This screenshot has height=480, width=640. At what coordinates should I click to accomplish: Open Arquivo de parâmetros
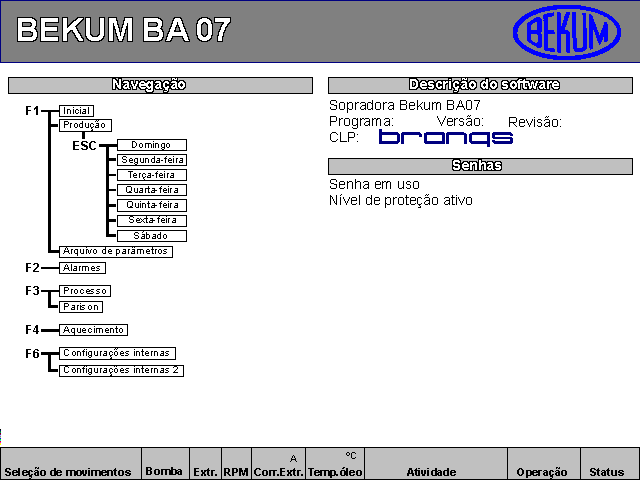115,252
